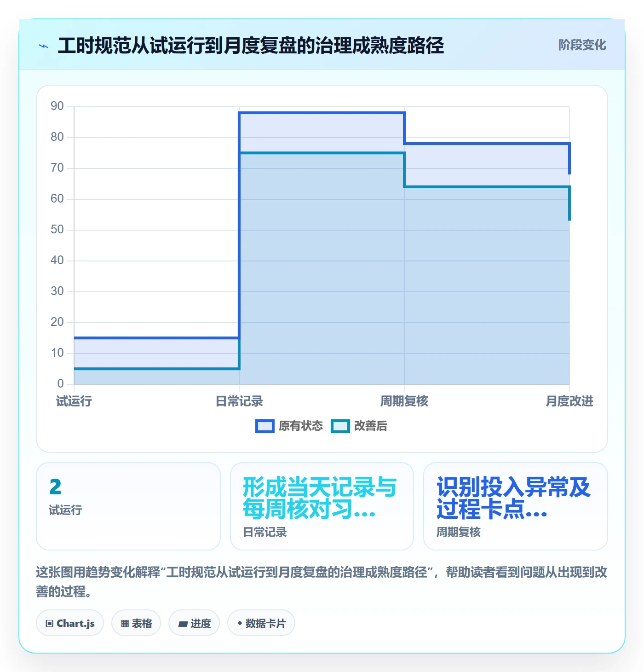Select the Chart.js tag

click(70, 623)
